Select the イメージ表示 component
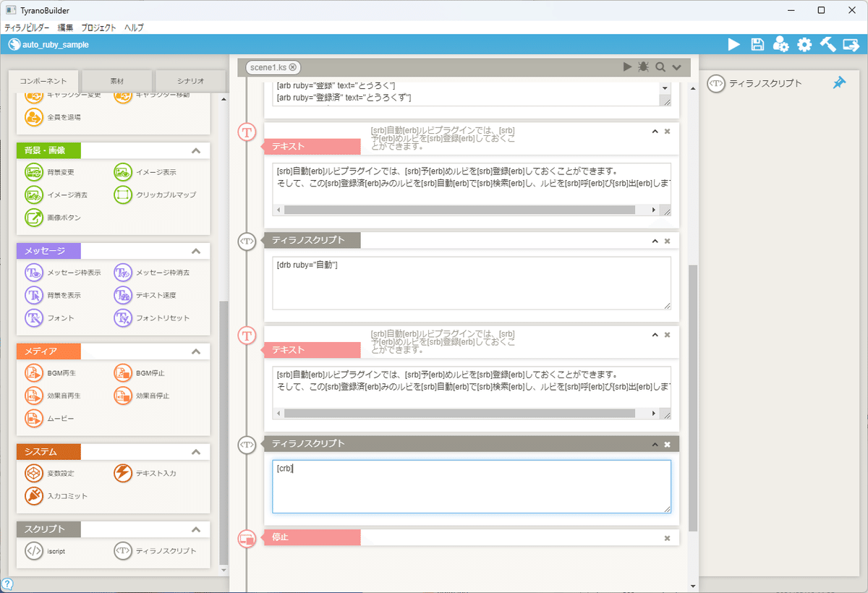868x593 pixels. (145, 172)
